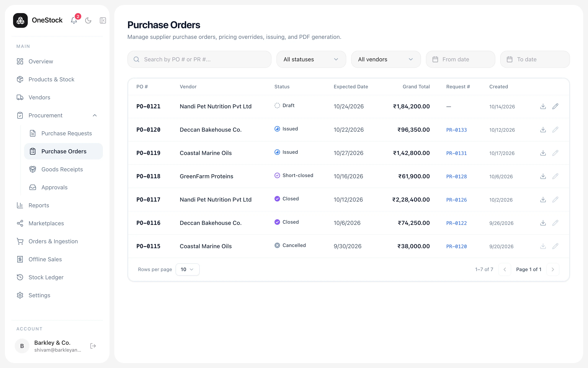Click edit pencil in the PO-0117 row
Viewport: 588px width, 368px height.
pyautogui.click(x=555, y=200)
